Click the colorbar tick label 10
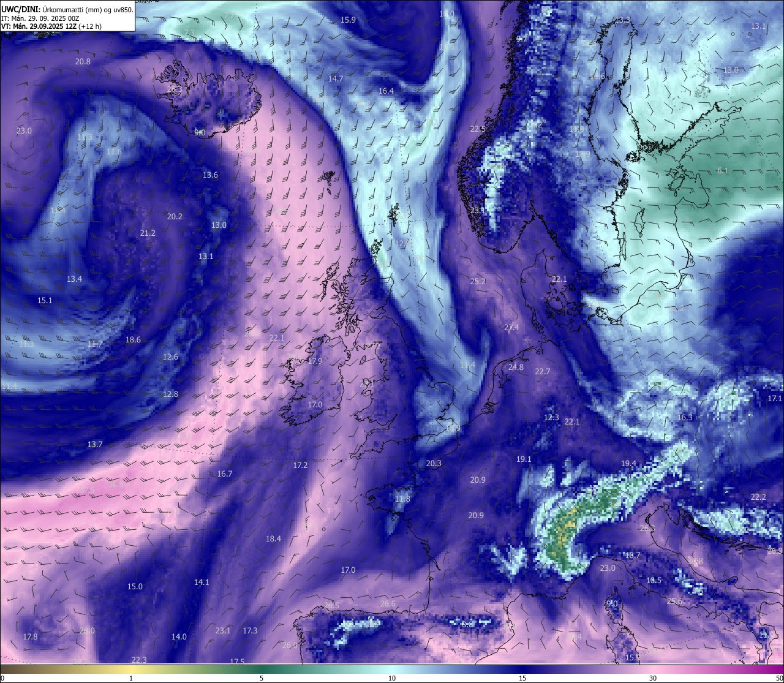 point(392,678)
